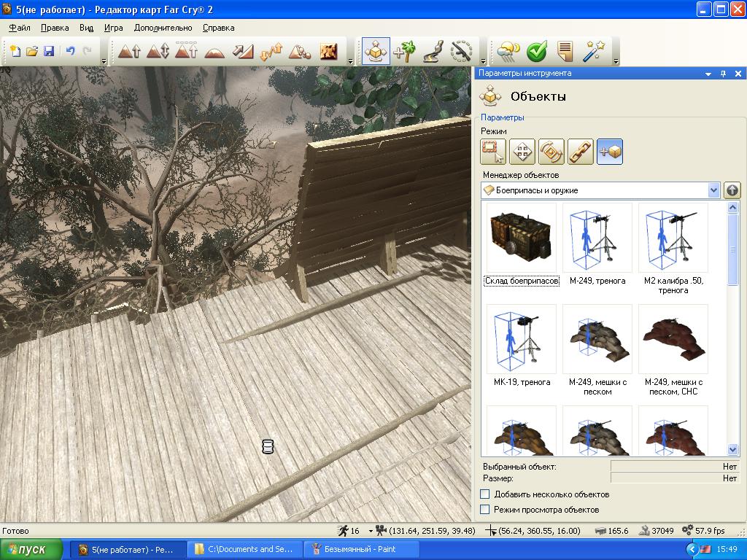Select the terrain erosion tool

coord(271,50)
